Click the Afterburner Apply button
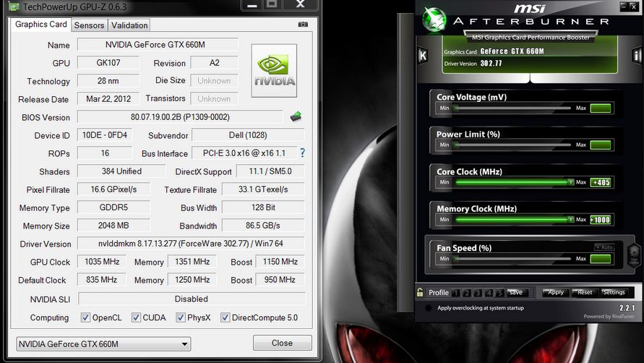The image size is (644, 363). coord(556,292)
